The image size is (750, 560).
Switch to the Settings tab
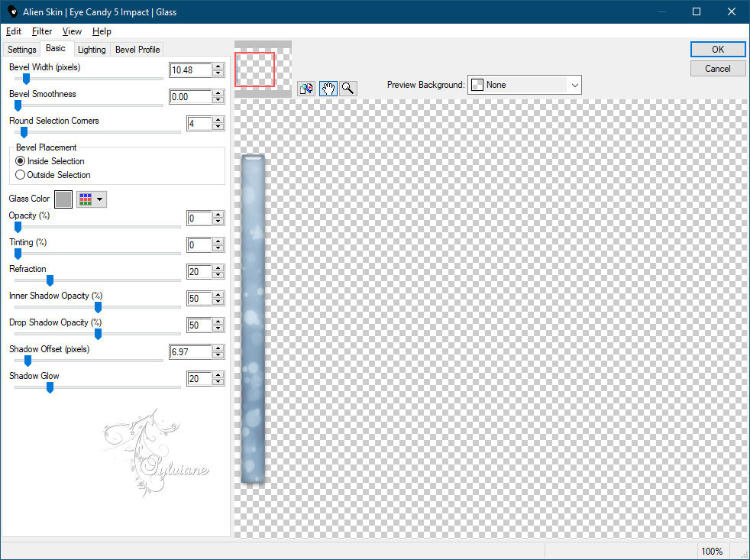[x=21, y=50]
